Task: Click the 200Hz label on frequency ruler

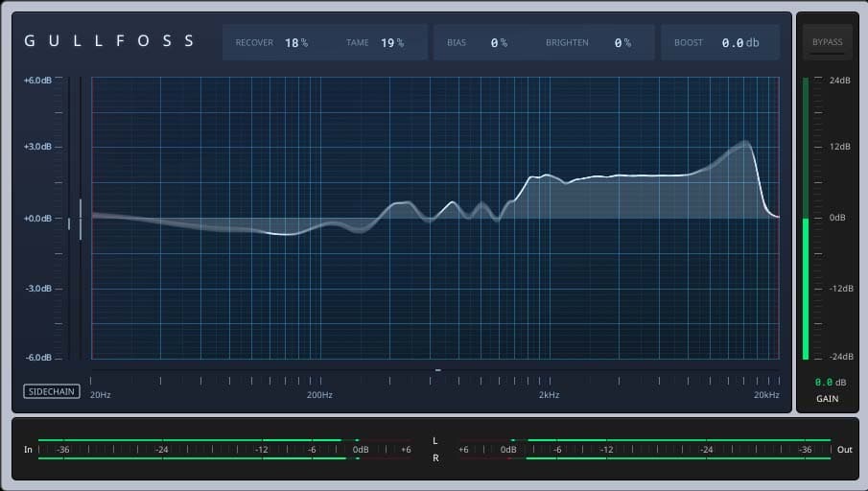Action: point(319,395)
